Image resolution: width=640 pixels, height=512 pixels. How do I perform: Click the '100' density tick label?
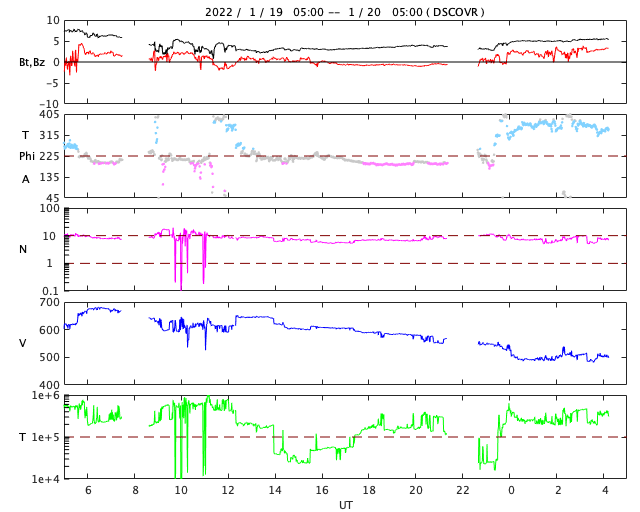coord(49,209)
